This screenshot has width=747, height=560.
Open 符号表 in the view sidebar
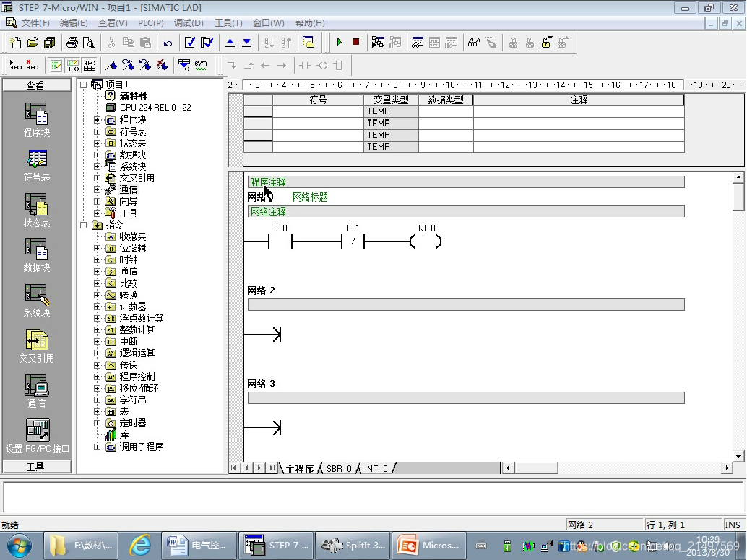click(37, 165)
